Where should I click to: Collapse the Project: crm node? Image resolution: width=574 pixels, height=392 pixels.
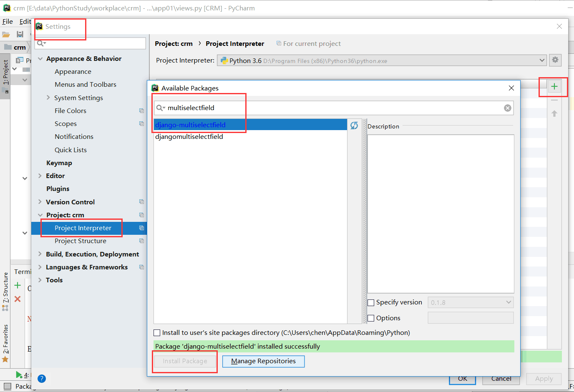tap(40, 215)
